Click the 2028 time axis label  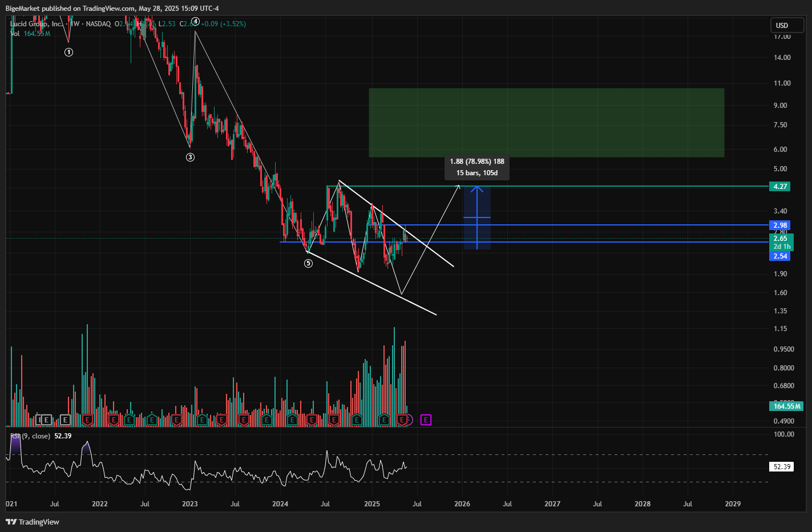[643, 504]
